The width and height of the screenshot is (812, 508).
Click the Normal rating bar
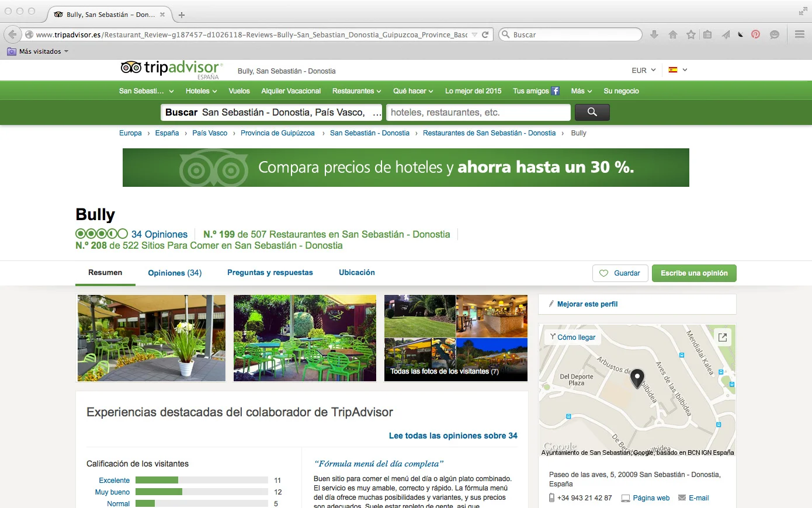[202, 503]
